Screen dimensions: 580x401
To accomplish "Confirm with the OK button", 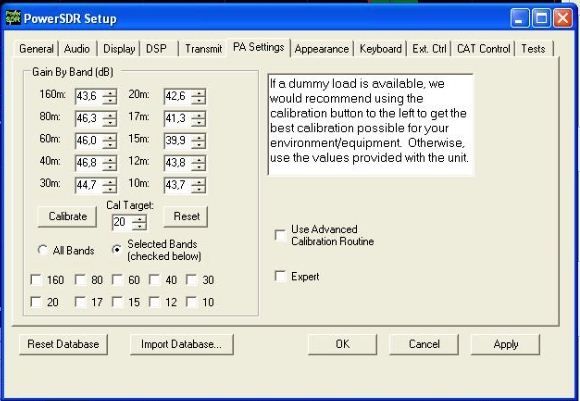I will coord(343,344).
